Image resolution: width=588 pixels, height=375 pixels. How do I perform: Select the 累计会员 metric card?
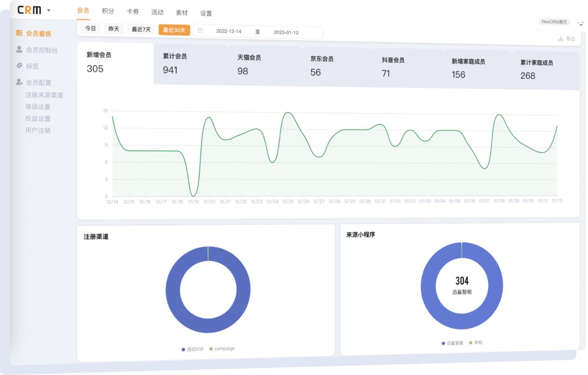[x=191, y=64]
